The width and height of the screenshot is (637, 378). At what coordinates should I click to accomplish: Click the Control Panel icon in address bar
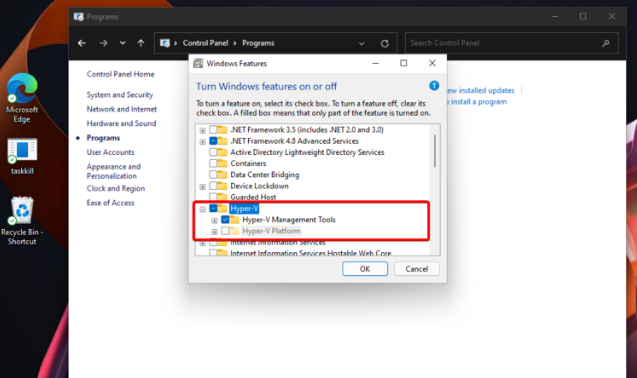click(165, 43)
